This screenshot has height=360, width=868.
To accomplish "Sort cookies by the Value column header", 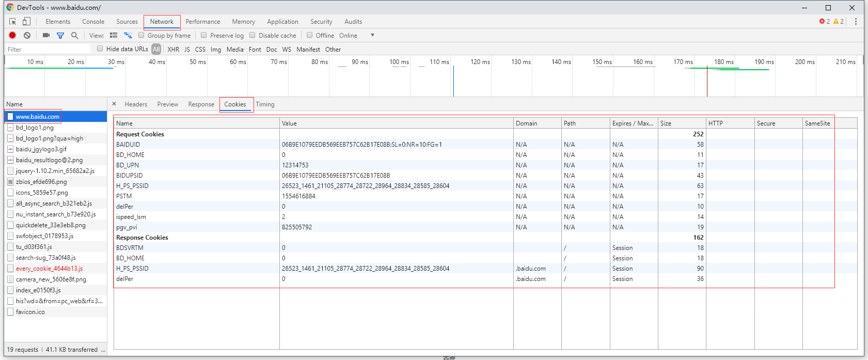I will [396, 123].
